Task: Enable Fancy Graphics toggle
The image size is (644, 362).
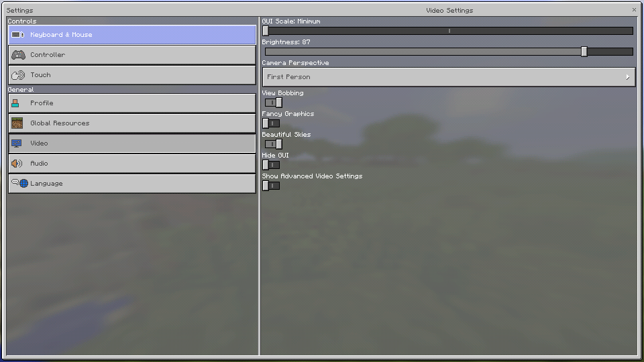Action: [x=271, y=123]
